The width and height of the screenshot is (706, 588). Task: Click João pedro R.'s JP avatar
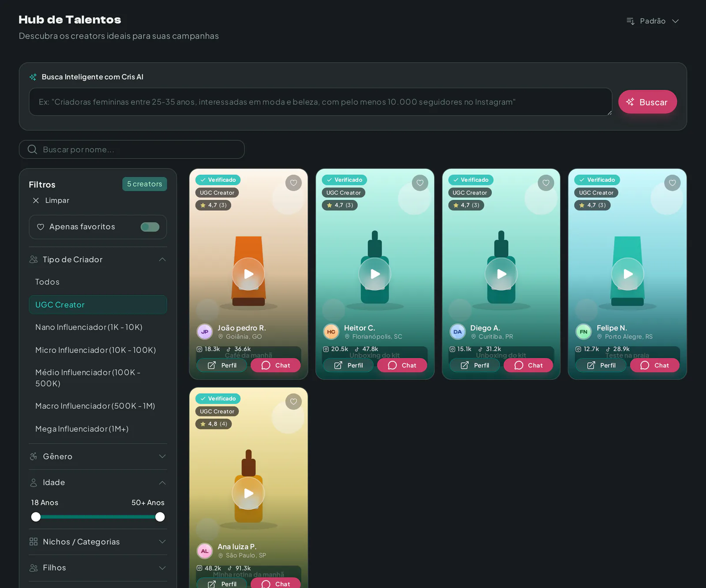tap(205, 332)
